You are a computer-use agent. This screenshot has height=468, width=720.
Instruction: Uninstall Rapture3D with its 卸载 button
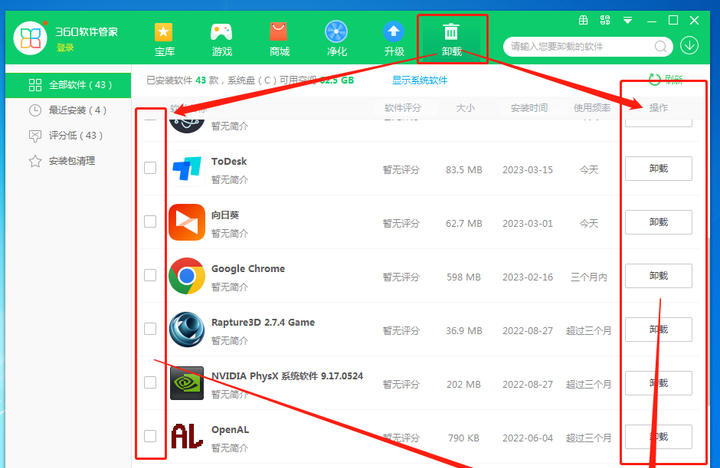(658, 329)
